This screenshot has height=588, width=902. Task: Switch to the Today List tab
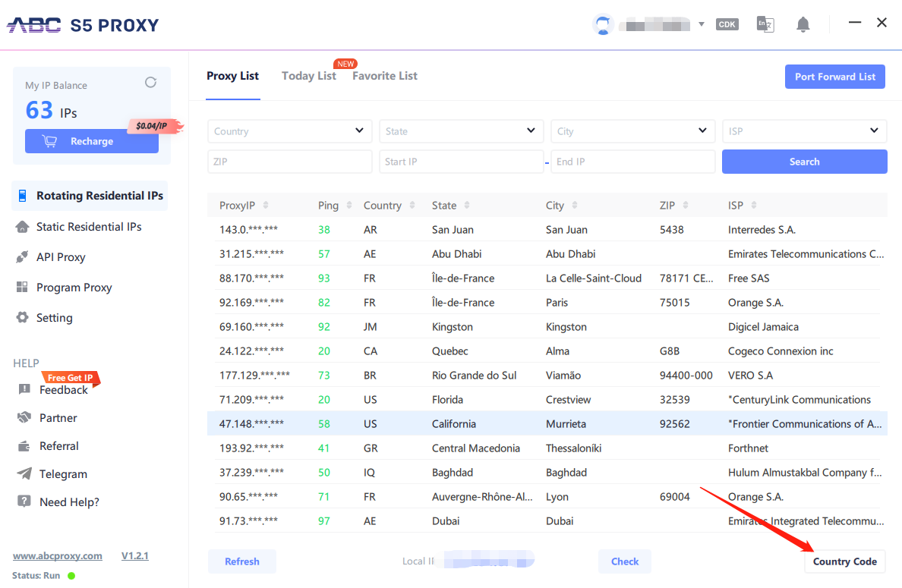[309, 76]
